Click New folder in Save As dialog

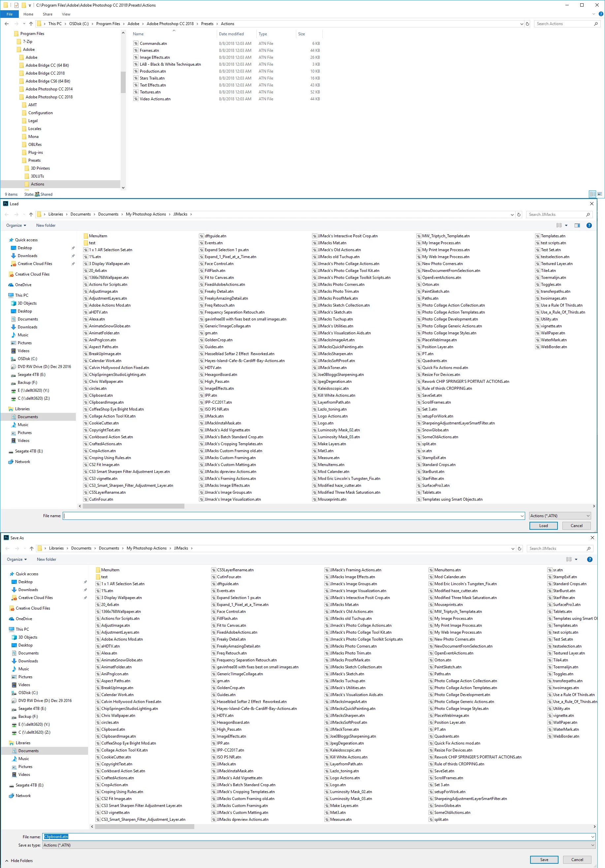(47, 559)
